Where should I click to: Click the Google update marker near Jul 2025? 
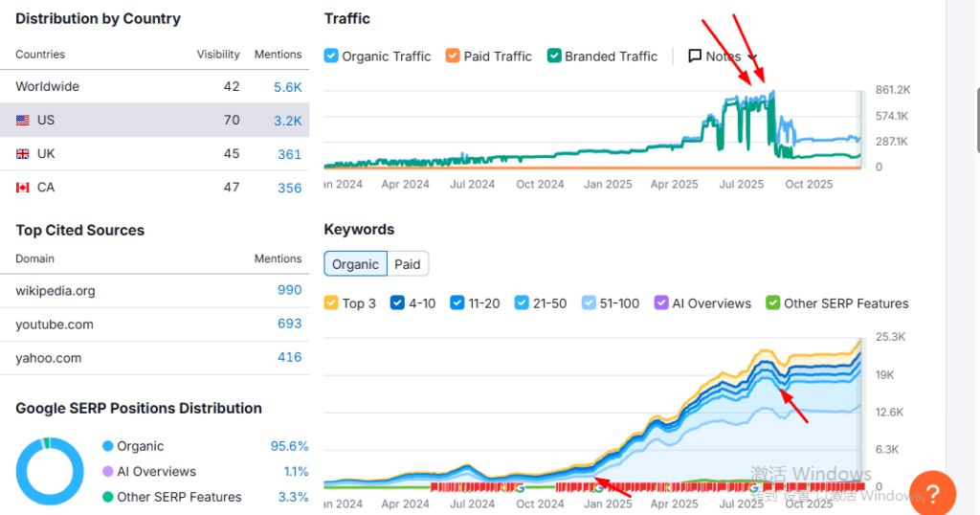point(755,487)
